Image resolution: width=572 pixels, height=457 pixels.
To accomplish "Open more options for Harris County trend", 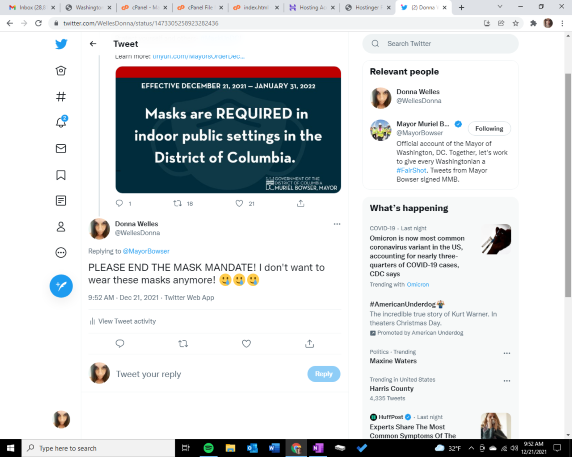I will tap(507, 381).
